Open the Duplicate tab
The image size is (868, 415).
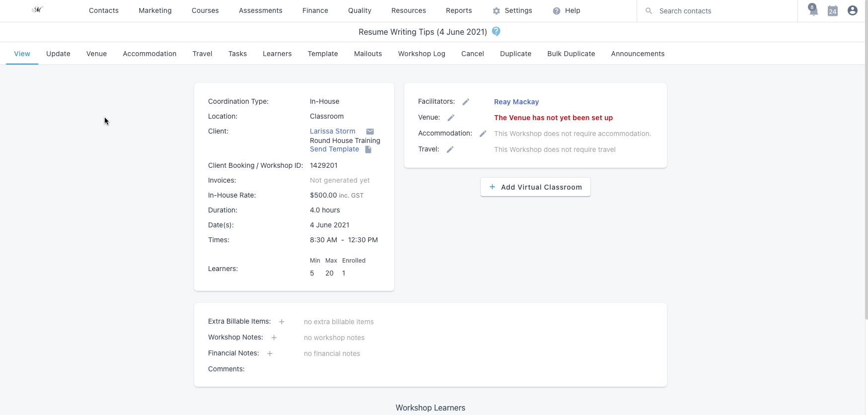[x=515, y=54]
